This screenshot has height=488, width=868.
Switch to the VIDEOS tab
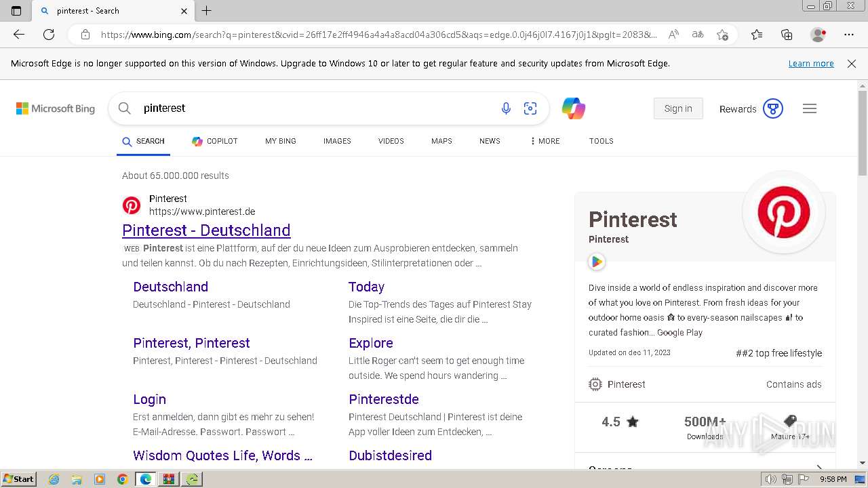[391, 141]
